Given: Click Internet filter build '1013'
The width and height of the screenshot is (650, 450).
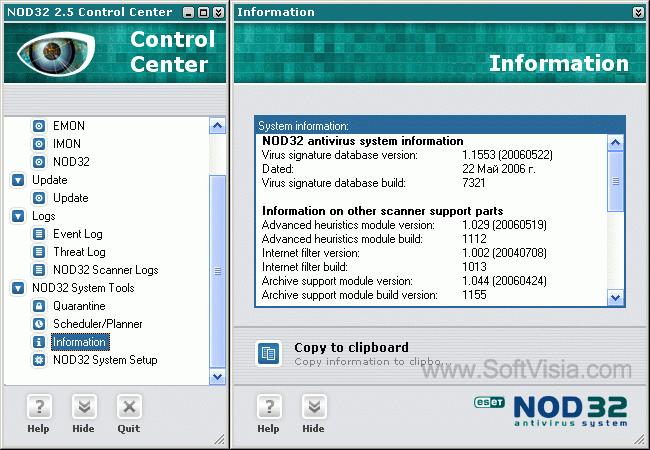Looking at the screenshot, I should (x=474, y=267).
